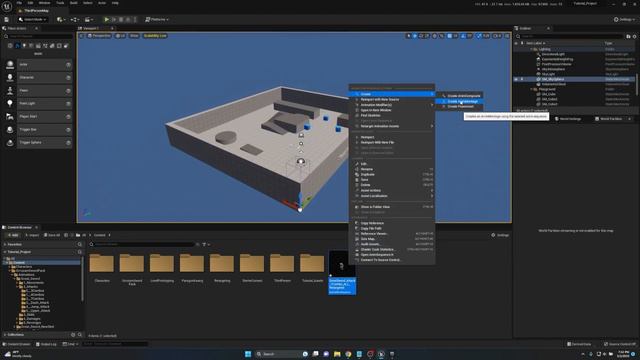Select Open in New Window menu entry
The height and width of the screenshot is (360, 640).
392,110
